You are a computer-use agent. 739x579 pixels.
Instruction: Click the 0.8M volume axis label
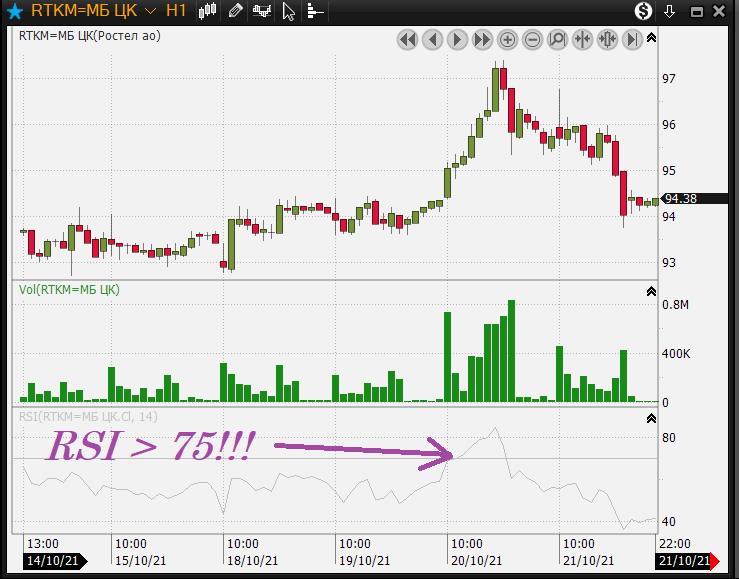(x=675, y=305)
